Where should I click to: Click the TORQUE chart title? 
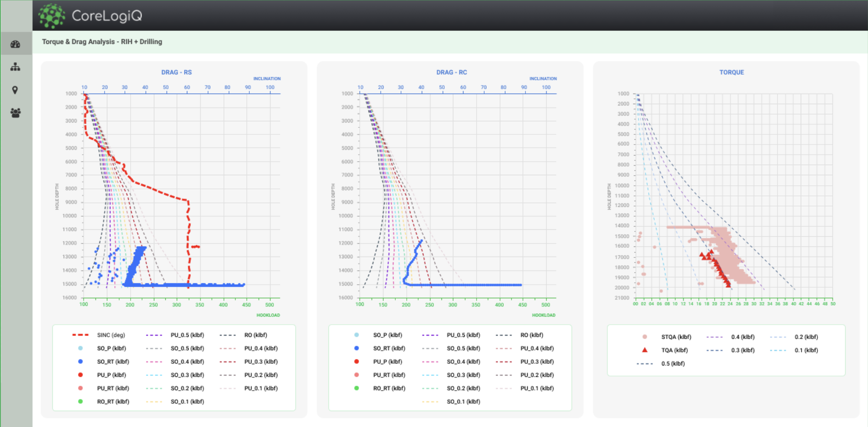(x=731, y=72)
